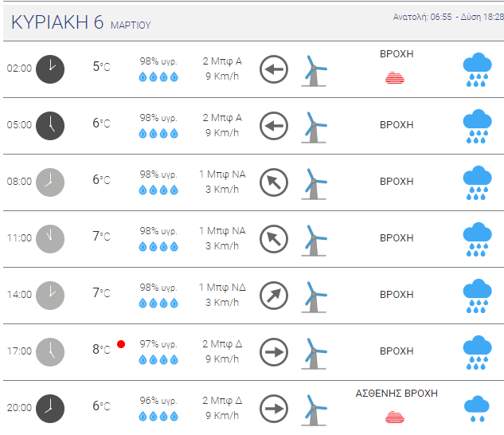Click the light rain cloud icon at 20:00
Image resolution: width=504 pixels, height=435 pixels.
477,409
